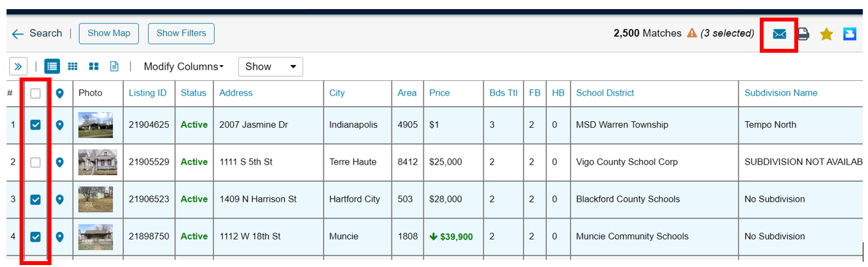Viewport: 868px width, 267px height.
Task: Open the Modify Columns dropdown
Action: (183, 66)
